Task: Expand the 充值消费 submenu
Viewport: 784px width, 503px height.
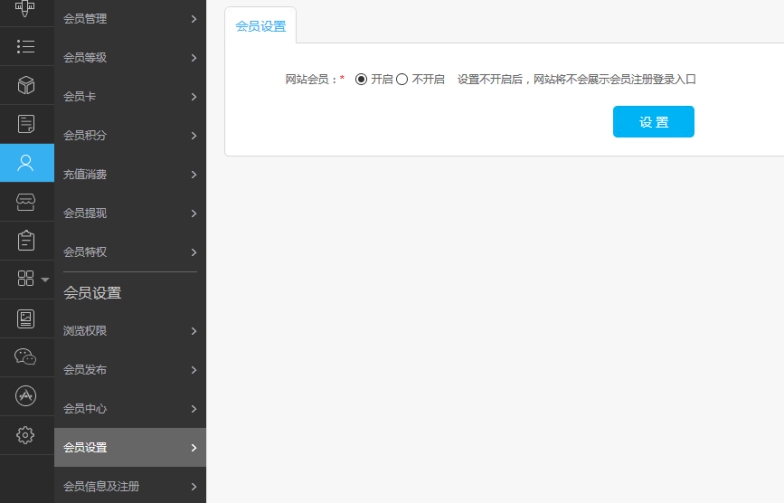Action: (130, 175)
